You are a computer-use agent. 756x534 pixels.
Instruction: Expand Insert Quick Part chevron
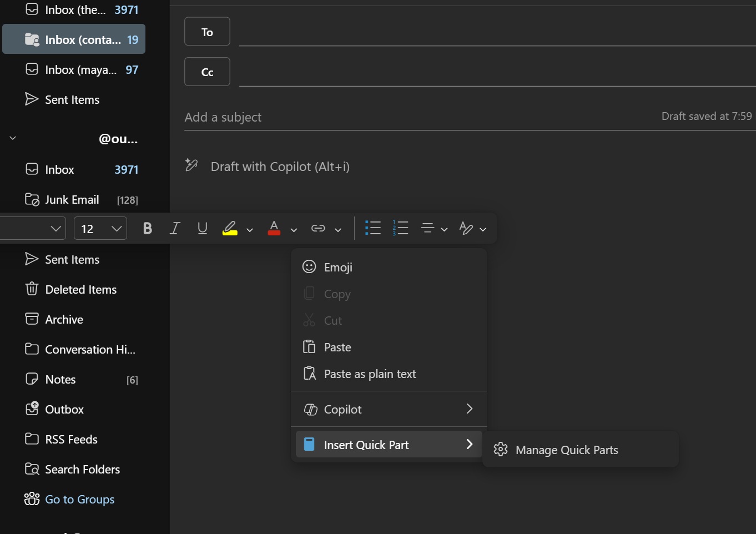coord(470,444)
